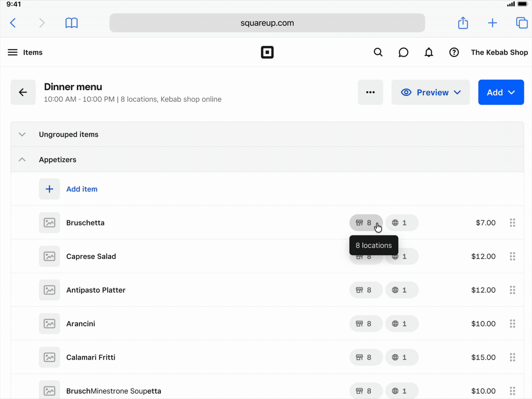Image resolution: width=532 pixels, height=399 pixels.
Task: Click drag handle for Bruschetta row
Action: 512,223
